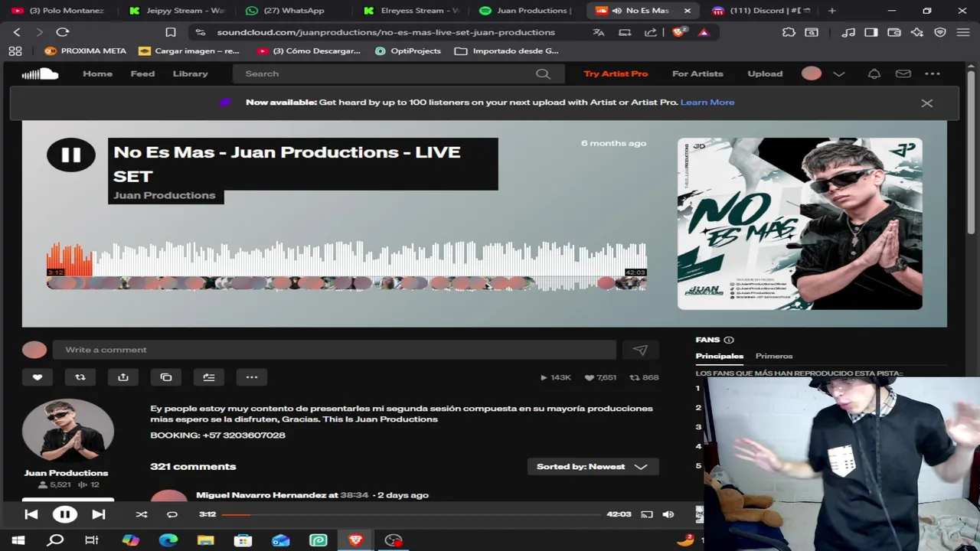This screenshot has height=551, width=980.
Task: Go to Home in SoundCloud nav
Action: point(97,73)
